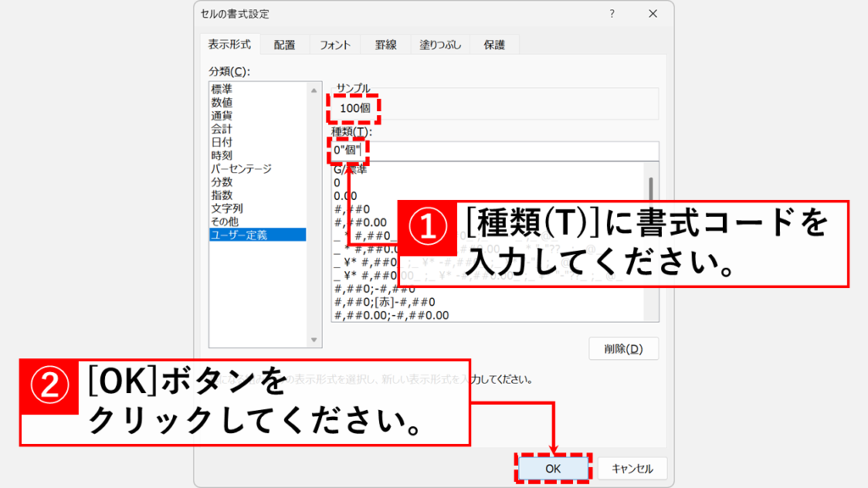Screen dimensions: 868x488
Task: Click the キャンセル button
Action: tap(632, 469)
